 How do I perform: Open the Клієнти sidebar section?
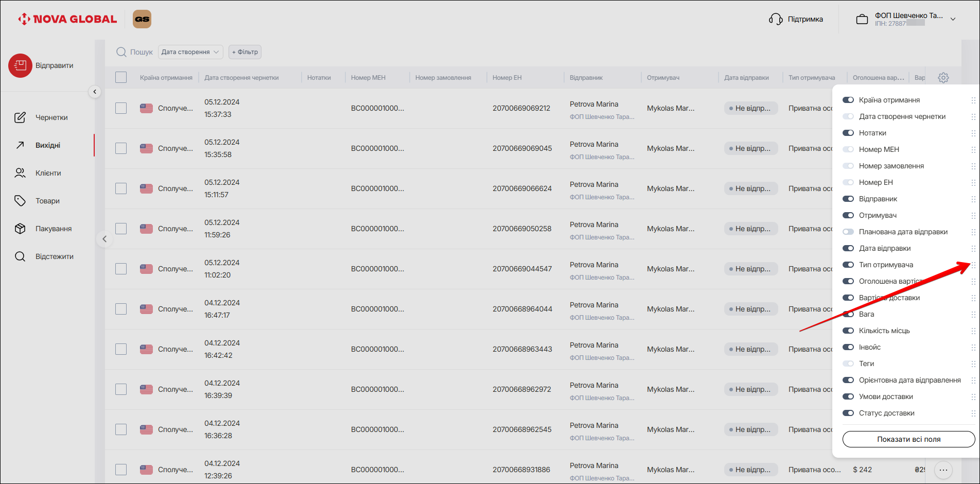48,173
